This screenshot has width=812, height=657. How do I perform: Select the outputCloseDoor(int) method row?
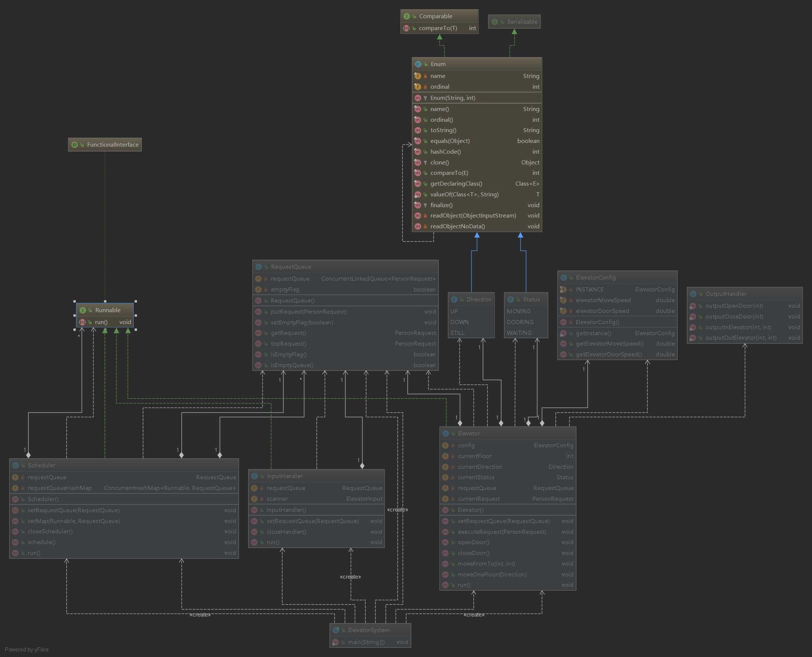[745, 316]
